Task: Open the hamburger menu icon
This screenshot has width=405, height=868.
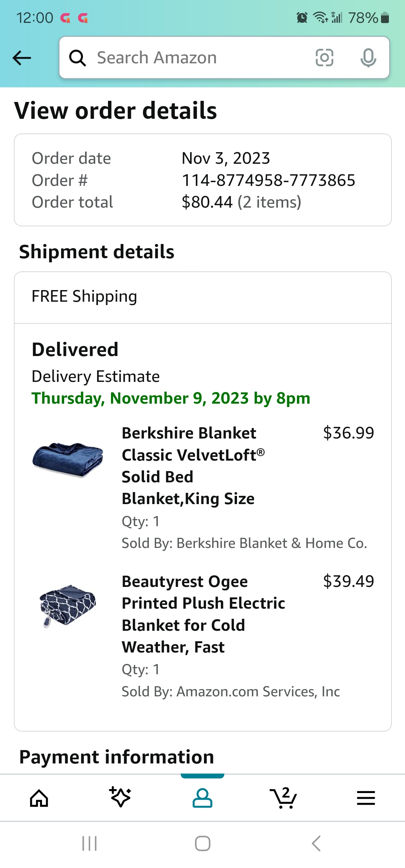Action: tap(366, 798)
